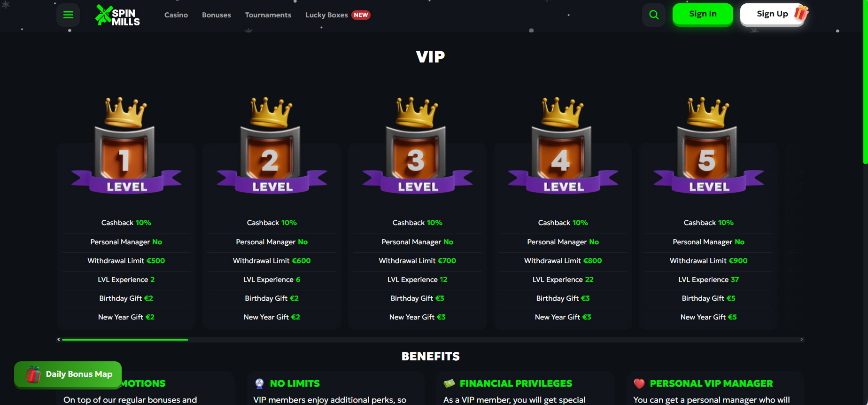Click the Level 5 crown badge
868x405 pixels.
click(x=709, y=145)
